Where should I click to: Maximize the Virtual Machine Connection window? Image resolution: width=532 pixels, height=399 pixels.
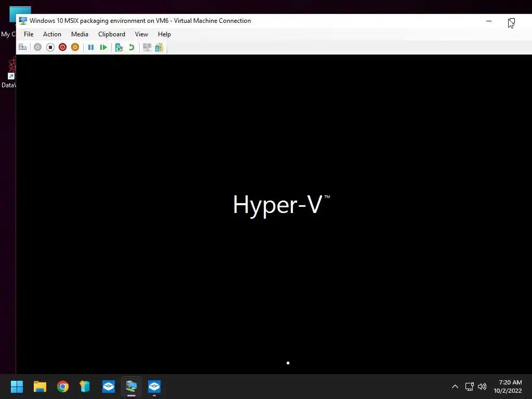click(512, 21)
